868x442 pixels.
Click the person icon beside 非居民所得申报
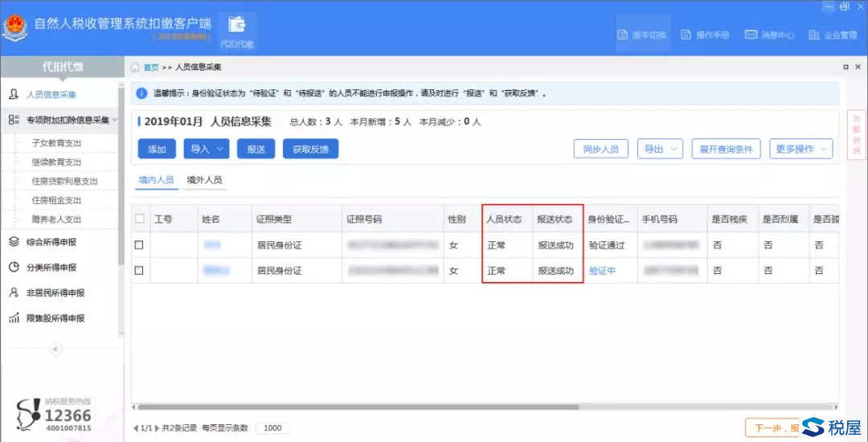[14, 293]
